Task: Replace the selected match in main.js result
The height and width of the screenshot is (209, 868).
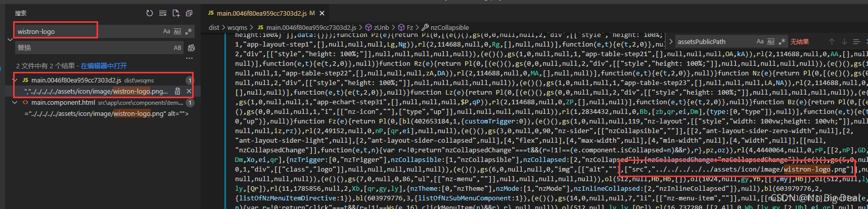Action: click(x=177, y=91)
